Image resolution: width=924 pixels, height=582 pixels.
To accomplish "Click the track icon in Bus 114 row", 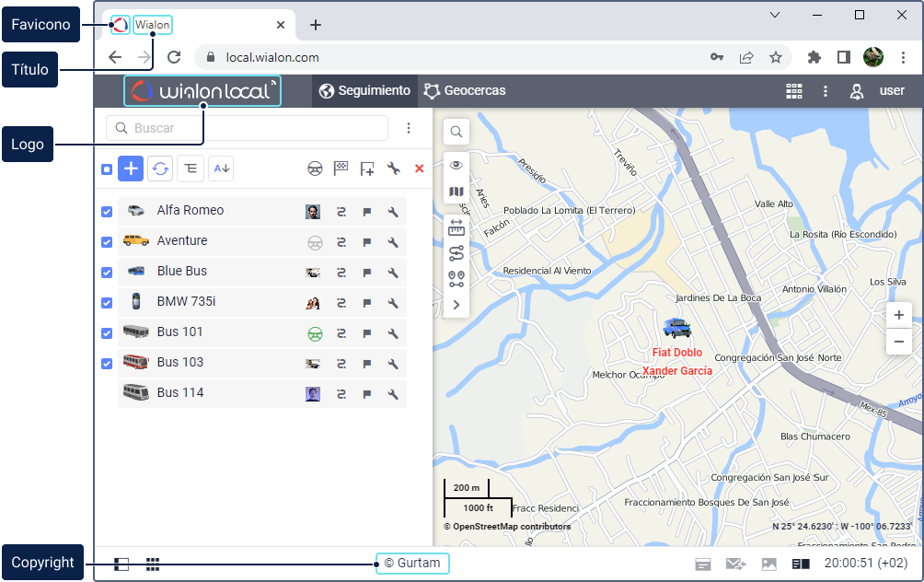I will point(341,394).
